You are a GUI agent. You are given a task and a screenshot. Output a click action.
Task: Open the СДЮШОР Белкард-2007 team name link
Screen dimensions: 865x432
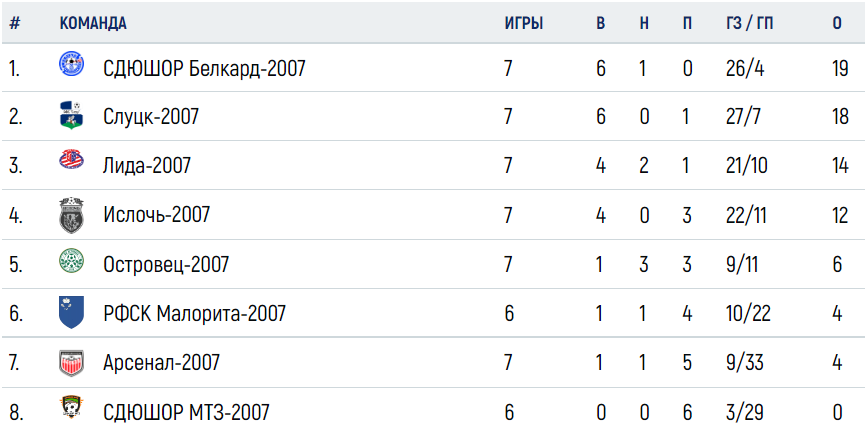pyautogui.click(x=204, y=69)
